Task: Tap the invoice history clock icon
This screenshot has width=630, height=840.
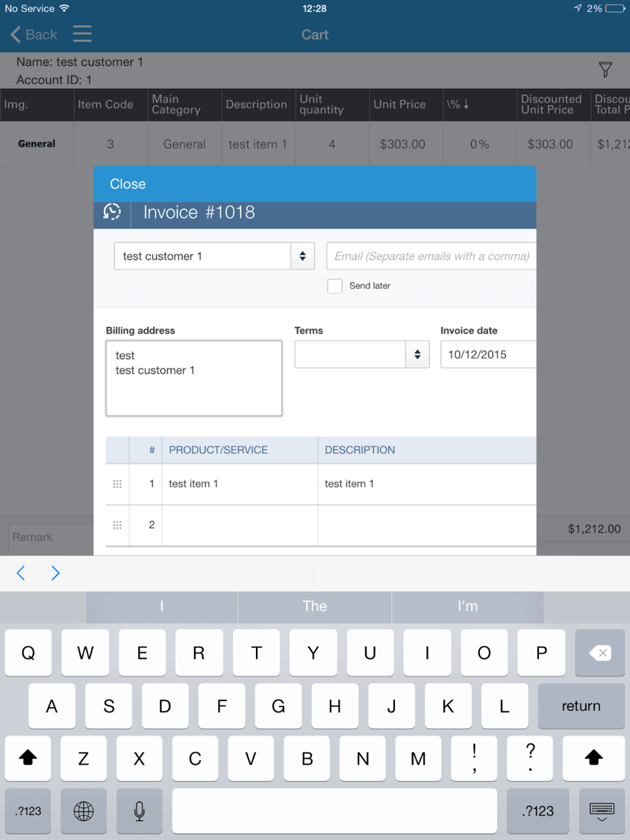Action: [x=112, y=213]
